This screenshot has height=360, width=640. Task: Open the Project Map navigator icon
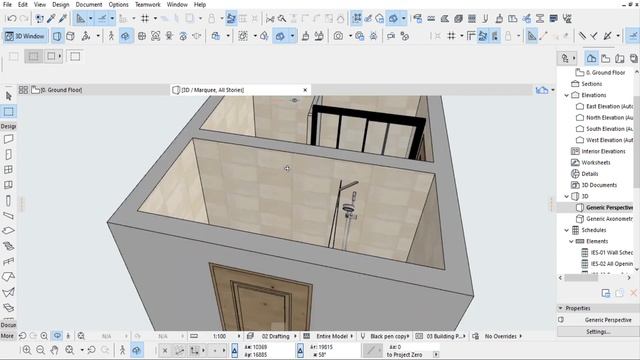(x=591, y=58)
